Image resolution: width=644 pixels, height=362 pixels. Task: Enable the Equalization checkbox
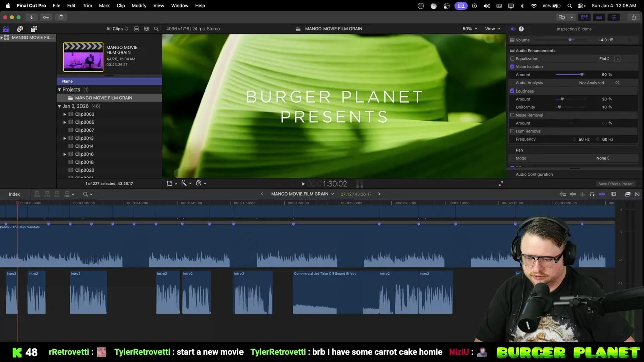pos(512,59)
